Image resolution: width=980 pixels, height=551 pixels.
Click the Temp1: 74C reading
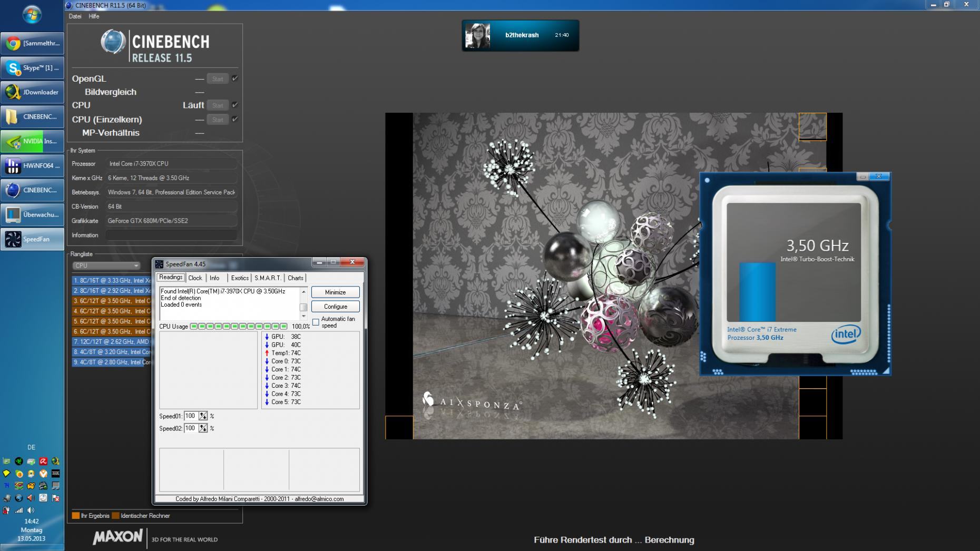click(283, 353)
